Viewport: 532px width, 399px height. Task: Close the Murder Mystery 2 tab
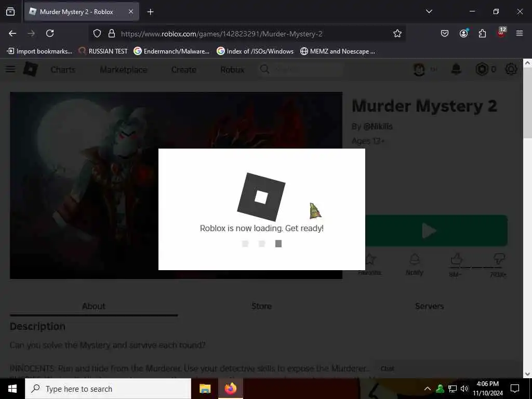[x=131, y=11]
